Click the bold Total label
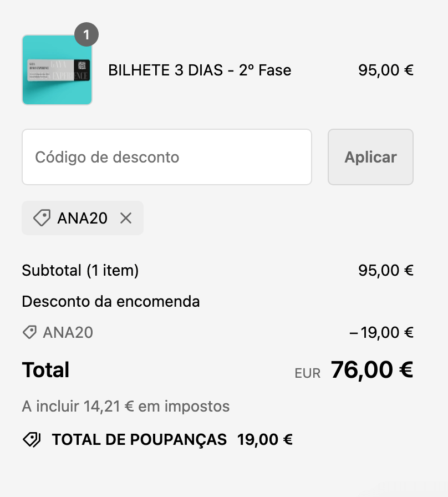The width and height of the screenshot is (448, 497). [45, 370]
